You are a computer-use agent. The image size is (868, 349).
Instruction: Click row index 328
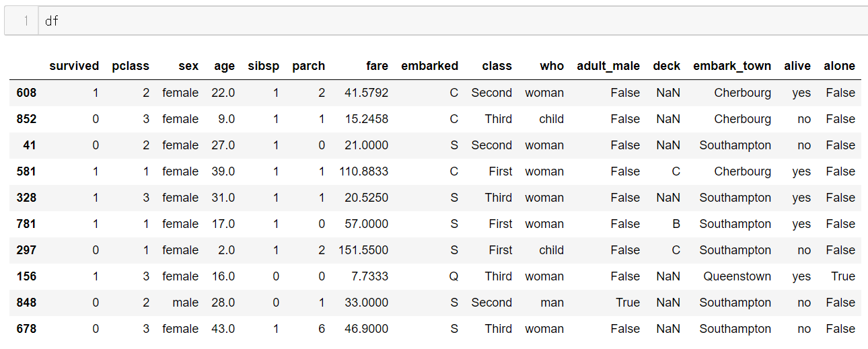pos(26,198)
